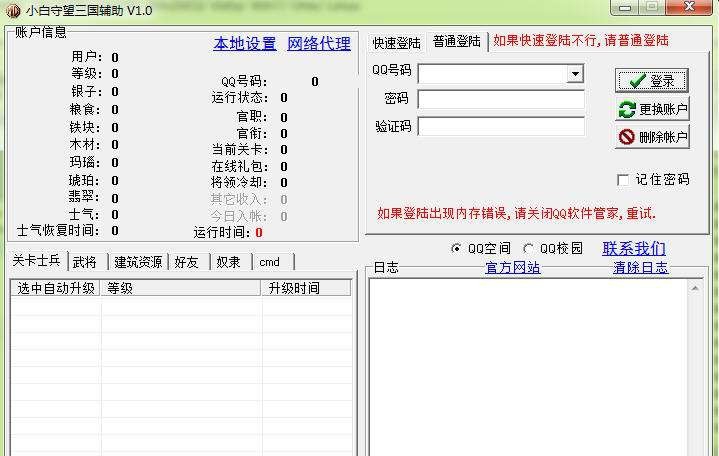Click the 登录 login button
Screen dimensions: 719x456
click(x=652, y=81)
